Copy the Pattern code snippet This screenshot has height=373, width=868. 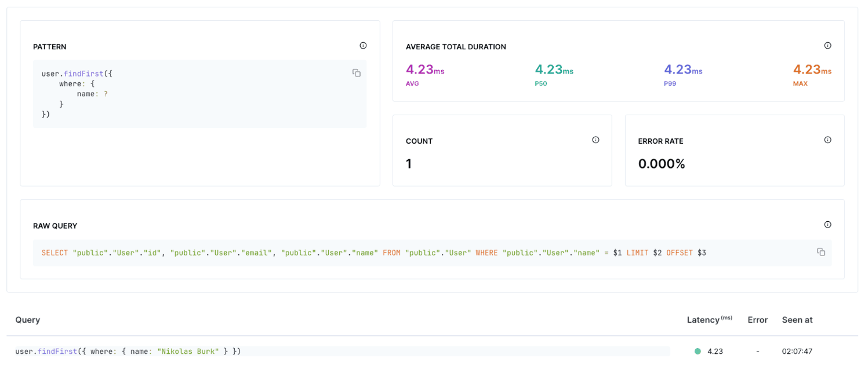tap(356, 73)
